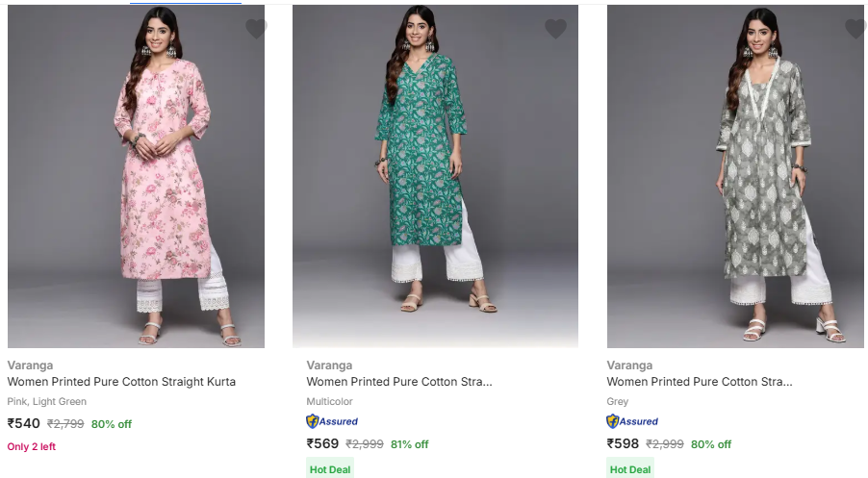Screen dimensions: 868x478
Task: Toggle wishlist heart on the grey kurta
Action: click(x=855, y=29)
